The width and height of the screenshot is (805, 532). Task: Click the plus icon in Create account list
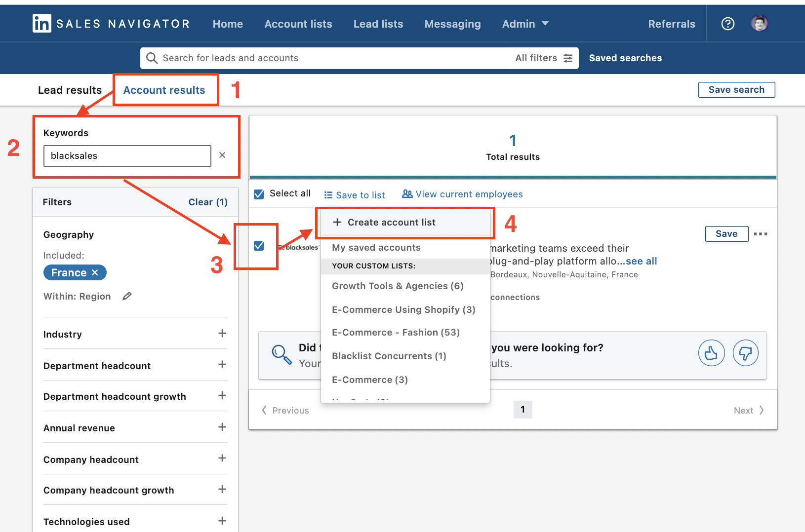click(337, 222)
